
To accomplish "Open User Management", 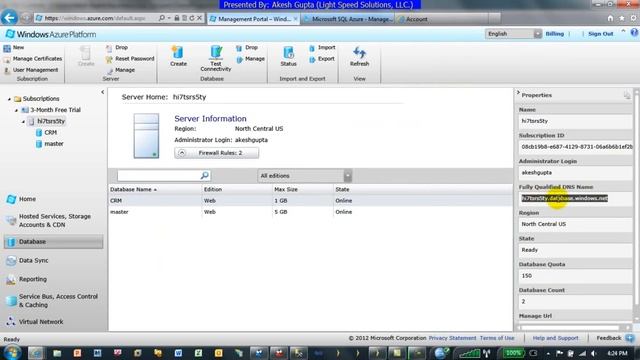I will point(31,70).
